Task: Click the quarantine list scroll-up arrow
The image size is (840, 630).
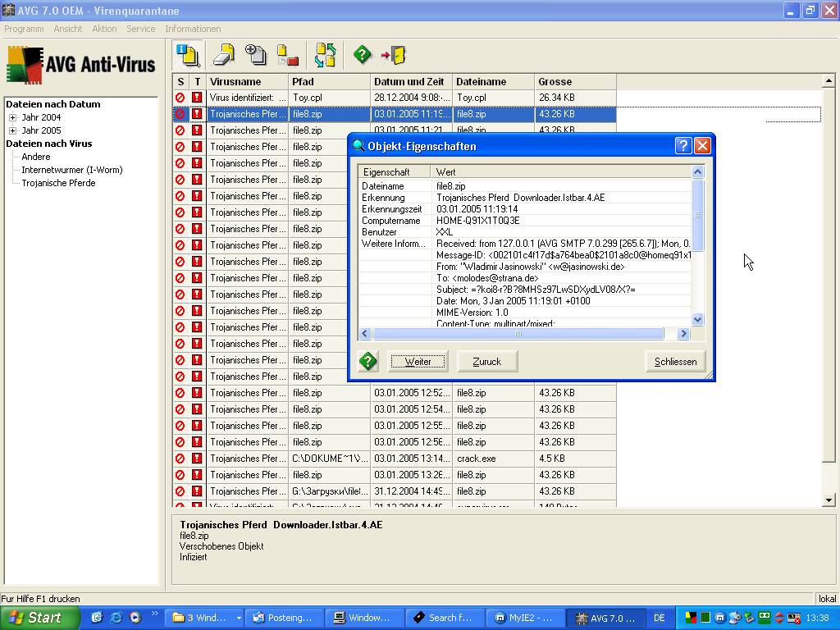Action: (x=829, y=81)
